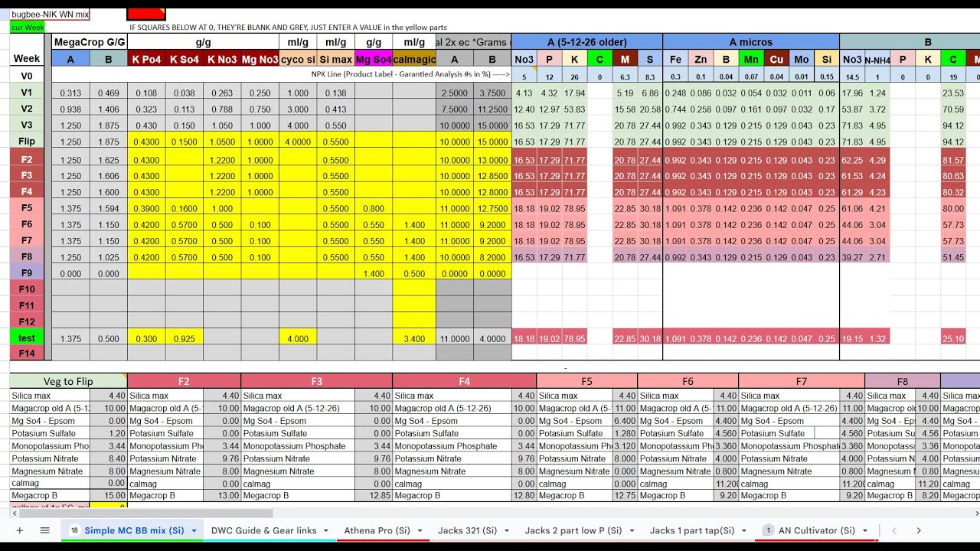The image size is (980, 551).
Task: Select the 'Flip' week label
Action: 27,142
